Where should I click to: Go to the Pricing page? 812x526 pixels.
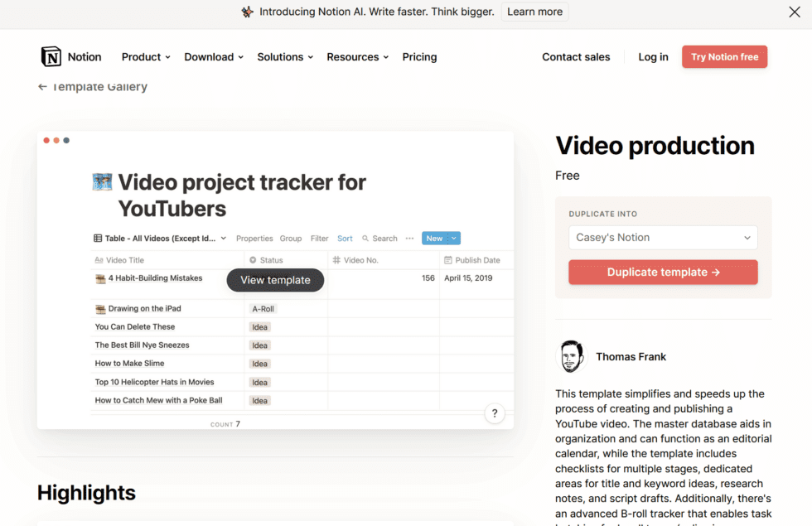[x=419, y=57]
